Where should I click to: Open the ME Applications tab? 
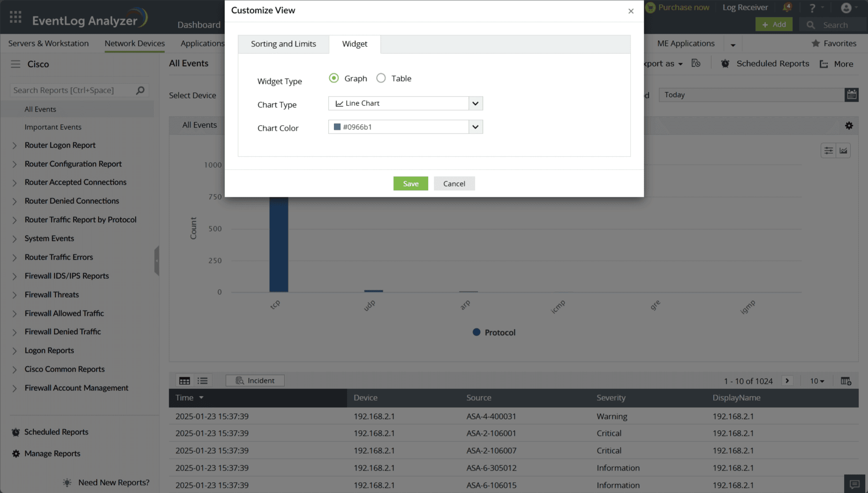686,44
